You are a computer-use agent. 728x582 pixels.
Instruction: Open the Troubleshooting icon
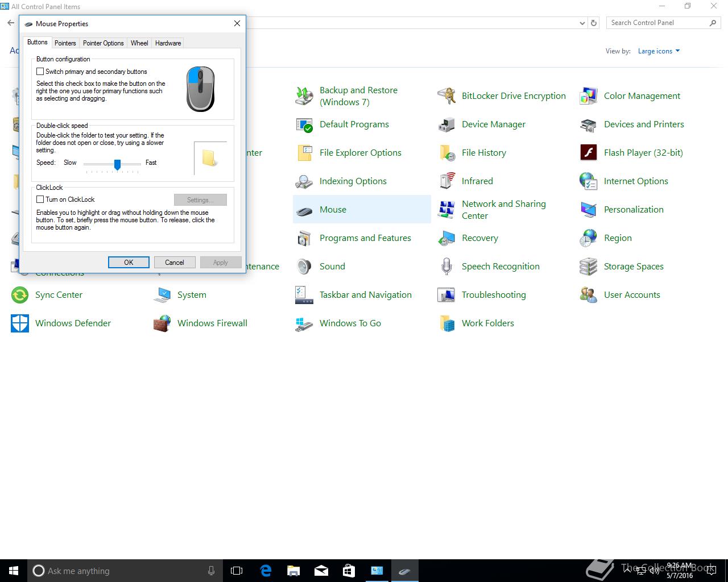tap(446, 295)
